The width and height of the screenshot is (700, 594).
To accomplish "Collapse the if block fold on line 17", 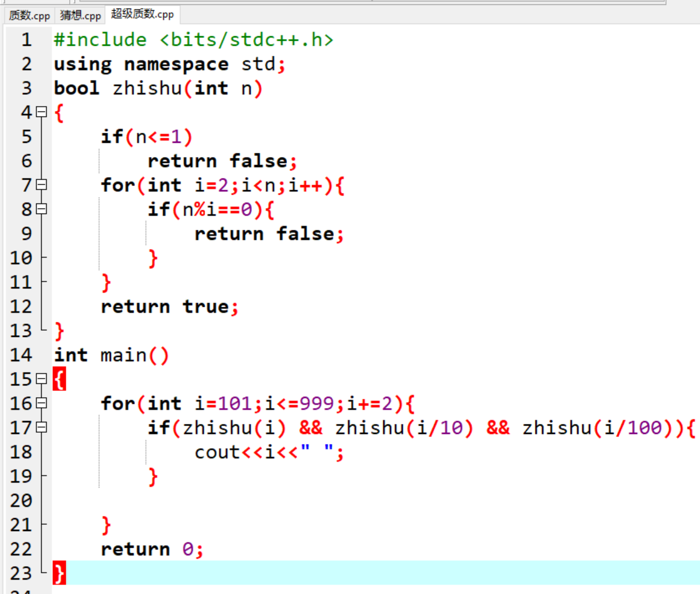I will point(41,428).
